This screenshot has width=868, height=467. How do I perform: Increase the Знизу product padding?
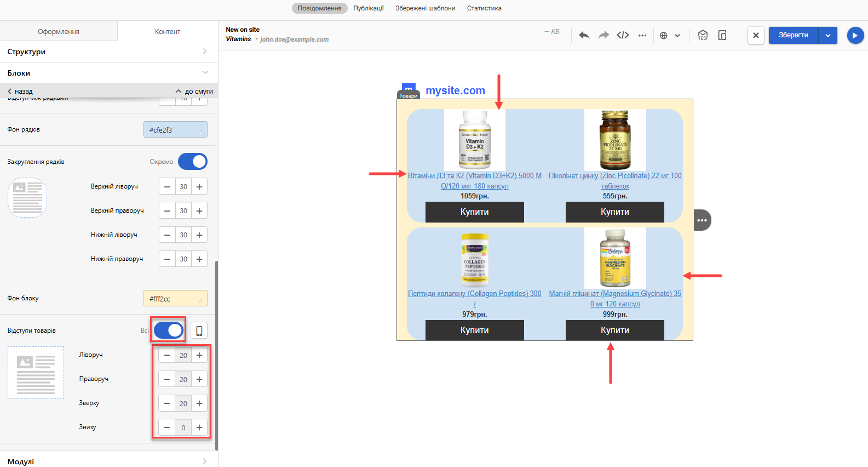tap(199, 428)
